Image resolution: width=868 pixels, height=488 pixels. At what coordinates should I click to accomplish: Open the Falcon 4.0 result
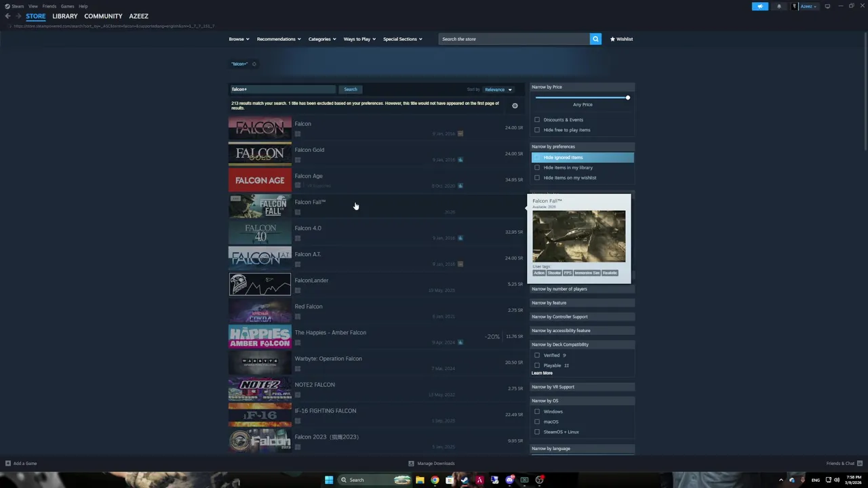pyautogui.click(x=376, y=232)
